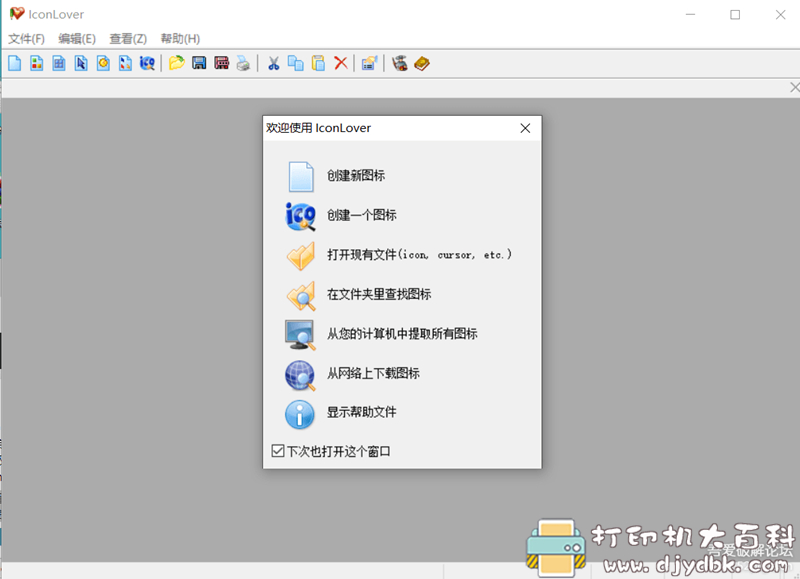Toggle the 下次也打开这个窗口 checkbox
Screen dimensions: 800x579
(278, 451)
